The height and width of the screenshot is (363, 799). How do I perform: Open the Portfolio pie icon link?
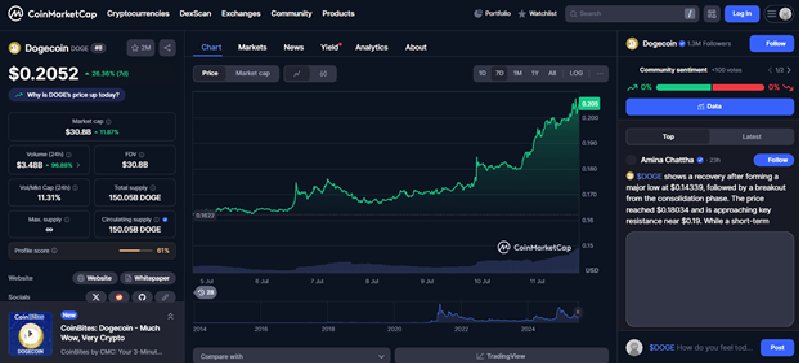(x=492, y=14)
